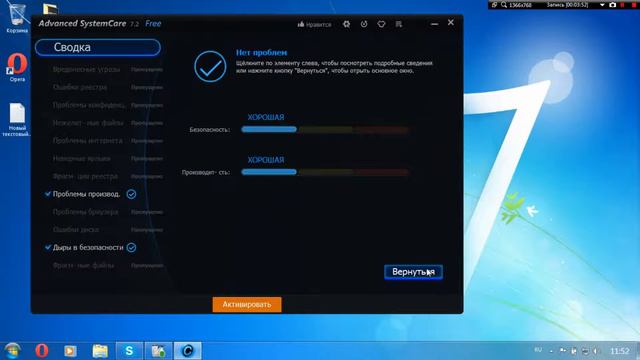Viewport: 640px width, 360px height.
Task: Uncheck the Дыры в безопасности checkmark
Action: (x=48, y=247)
